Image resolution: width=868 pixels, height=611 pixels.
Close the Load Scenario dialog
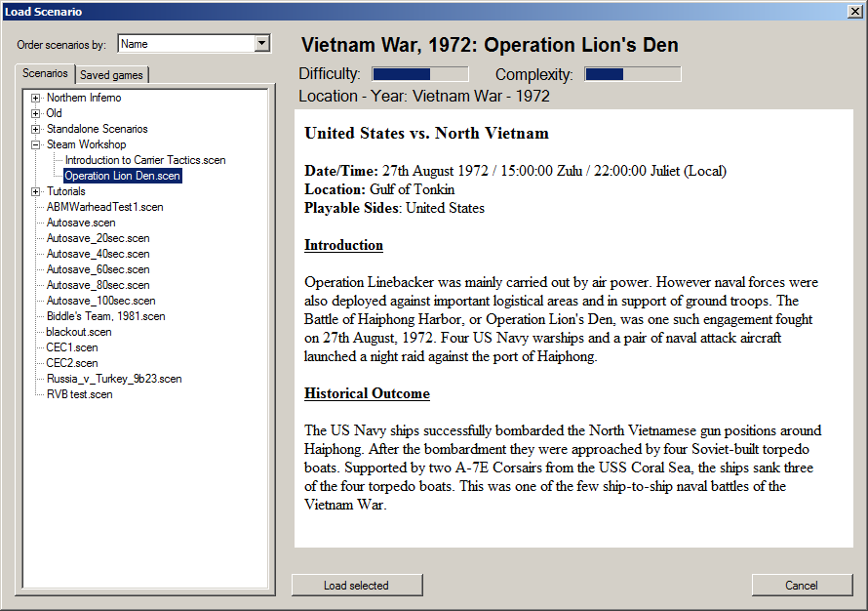pyautogui.click(x=854, y=11)
